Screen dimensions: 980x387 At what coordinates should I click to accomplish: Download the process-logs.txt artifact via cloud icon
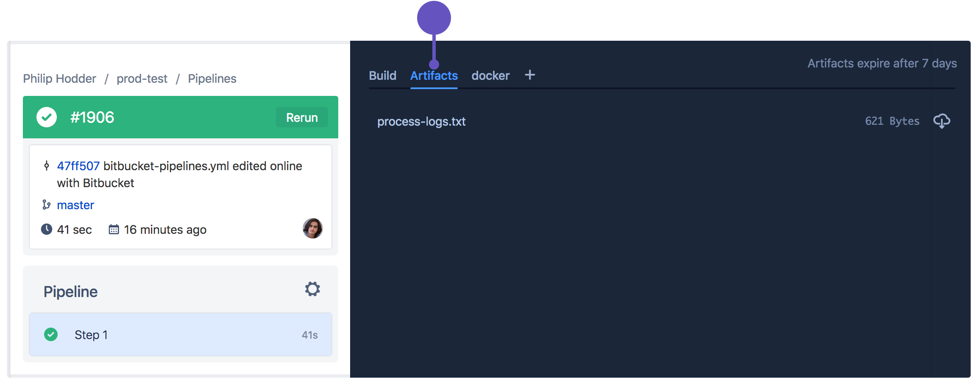coord(941,121)
